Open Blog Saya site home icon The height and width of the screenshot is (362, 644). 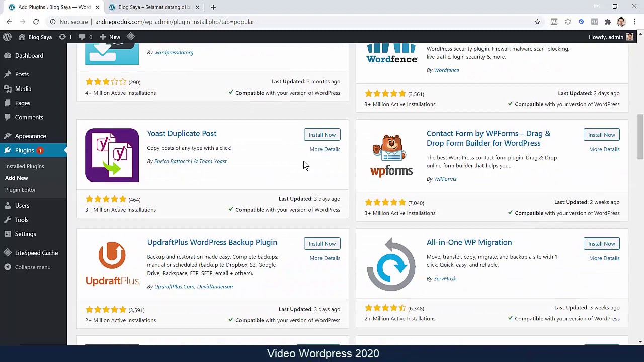click(22, 37)
